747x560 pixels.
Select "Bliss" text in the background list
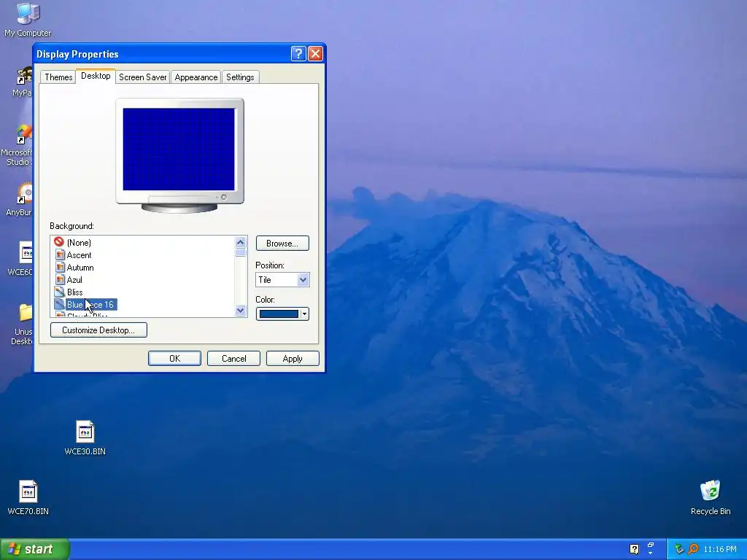(75, 292)
